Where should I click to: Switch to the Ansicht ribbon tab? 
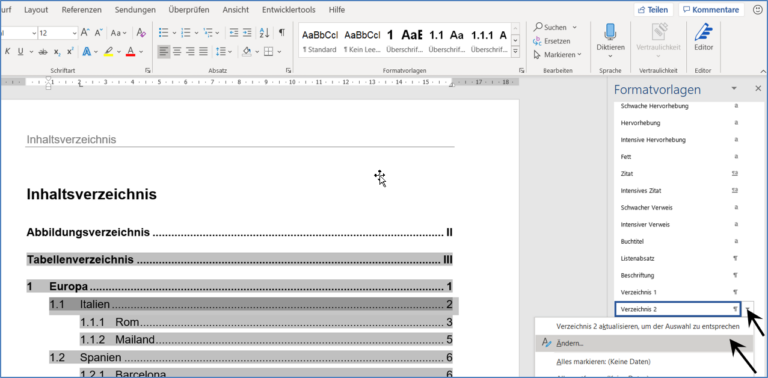pyautogui.click(x=236, y=10)
